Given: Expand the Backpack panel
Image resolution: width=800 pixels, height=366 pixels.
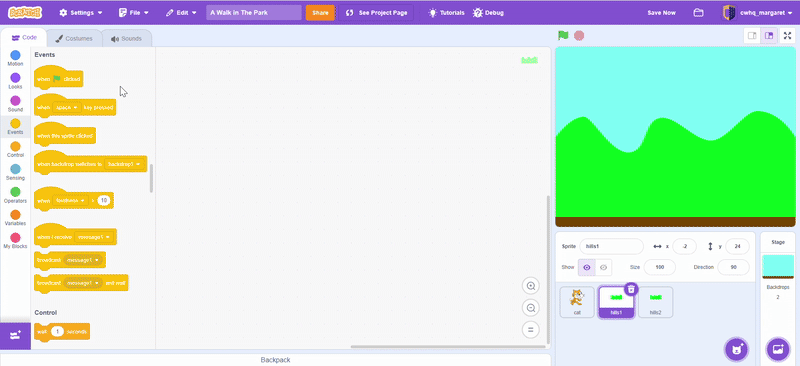Looking at the screenshot, I should (x=276, y=360).
